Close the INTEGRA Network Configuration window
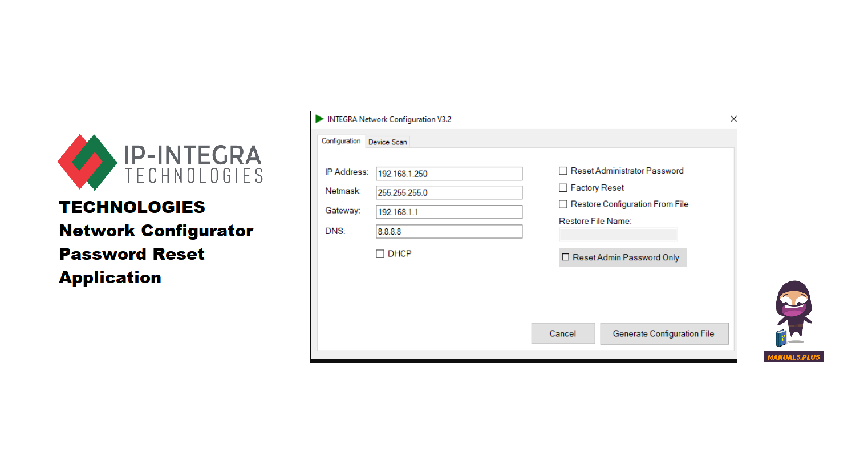The image size is (868, 459). click(733, 119)
